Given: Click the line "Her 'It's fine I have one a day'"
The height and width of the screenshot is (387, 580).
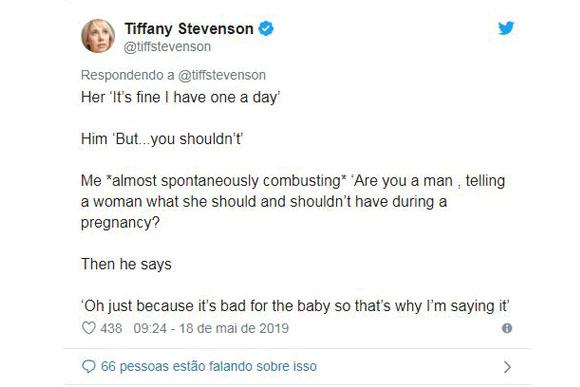Looking at the screenshot, I should (181, 97).
